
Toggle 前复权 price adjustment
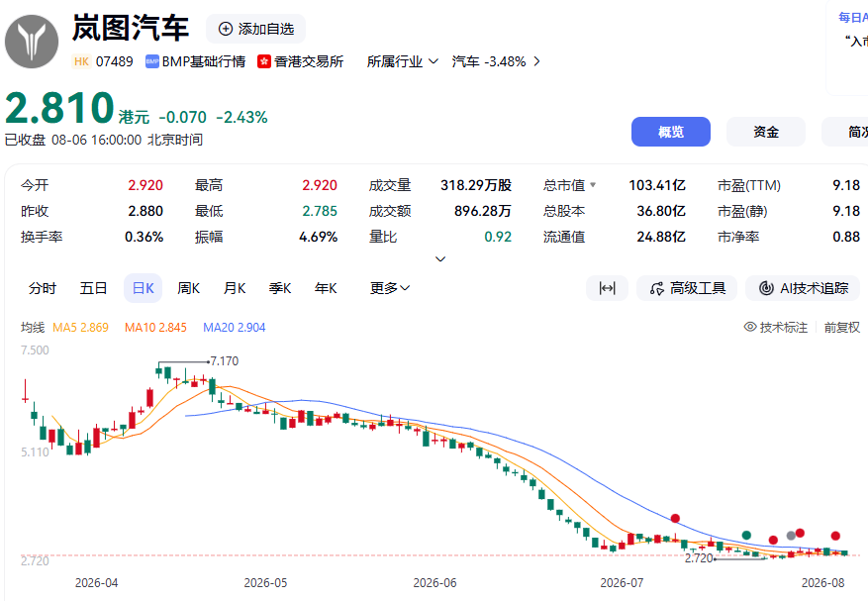842,328
